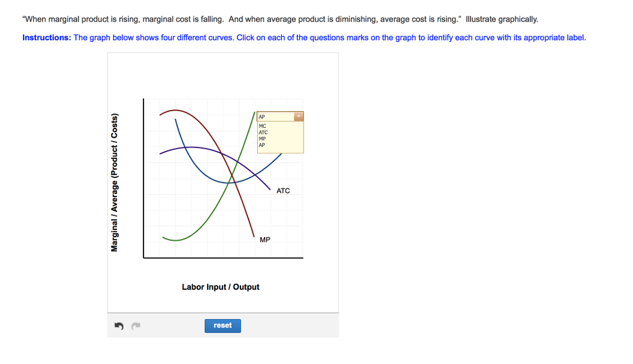
Task: Click the MP label on the graph
Action: (x=265, y=239)
